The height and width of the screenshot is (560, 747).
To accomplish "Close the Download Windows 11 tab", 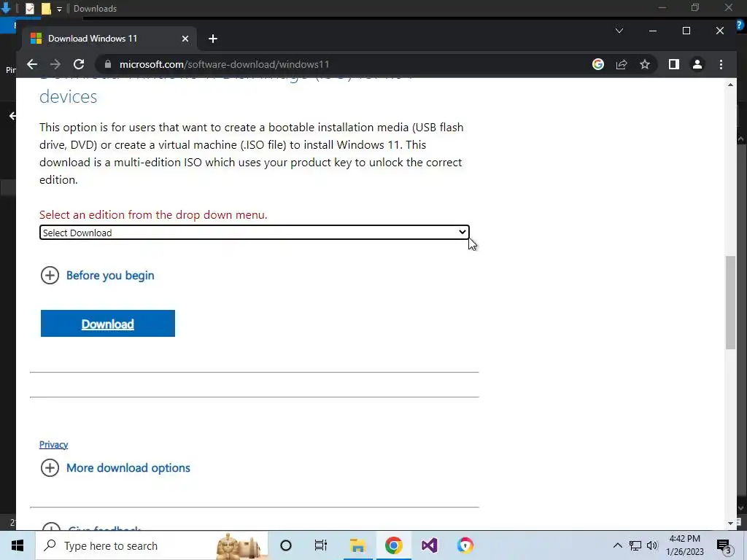I will coord(185,39).
